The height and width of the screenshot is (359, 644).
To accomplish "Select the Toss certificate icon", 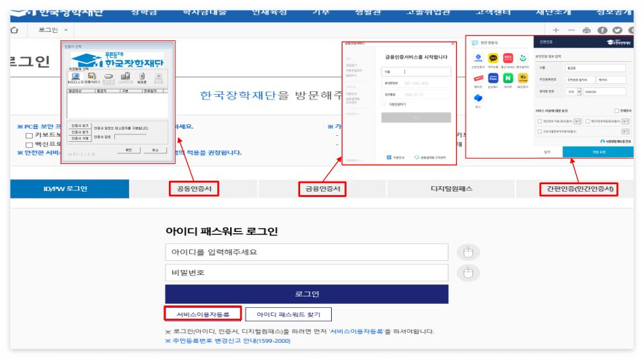I will coord(478,98).
